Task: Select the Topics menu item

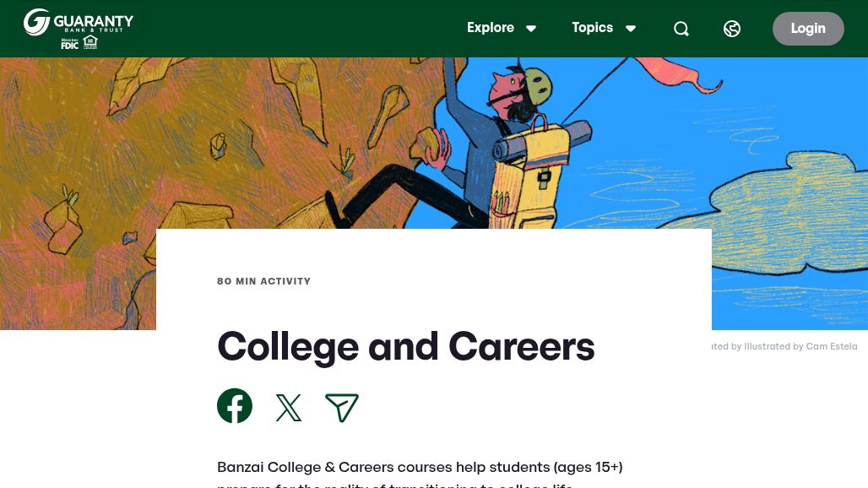Action: [x=592, y=28]
